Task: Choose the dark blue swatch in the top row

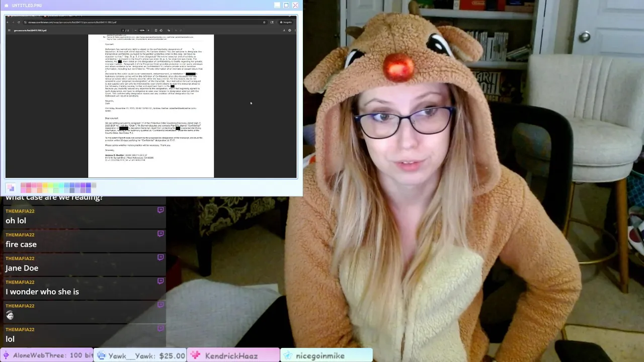Action: (89, 185)
